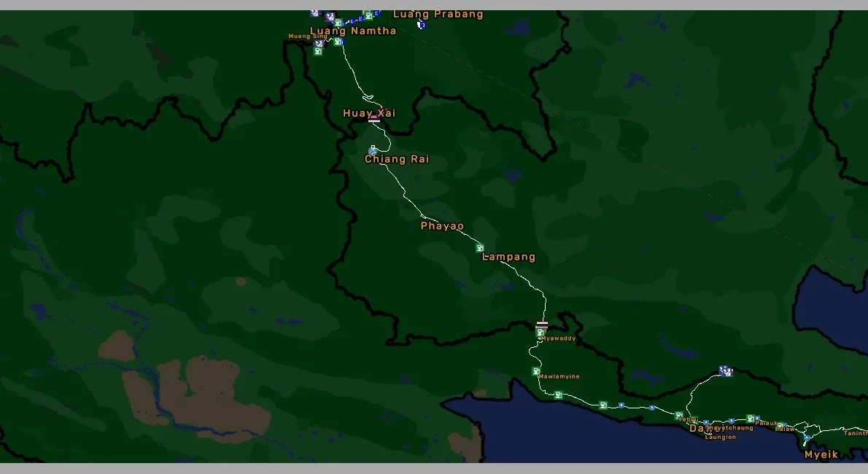Select the Chiang Rai city name

click(398, 158)
